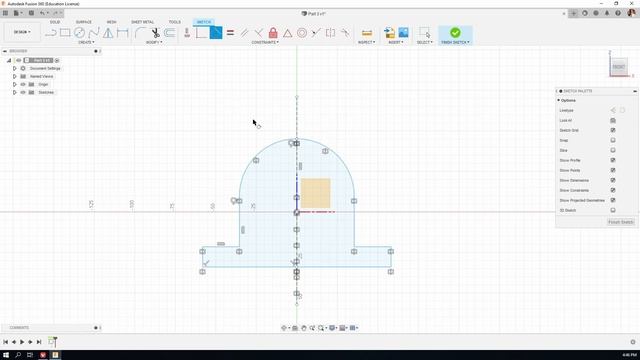
Task: Apply the Fix/Unfix lock constraint
Action: (x=273, y=33)
